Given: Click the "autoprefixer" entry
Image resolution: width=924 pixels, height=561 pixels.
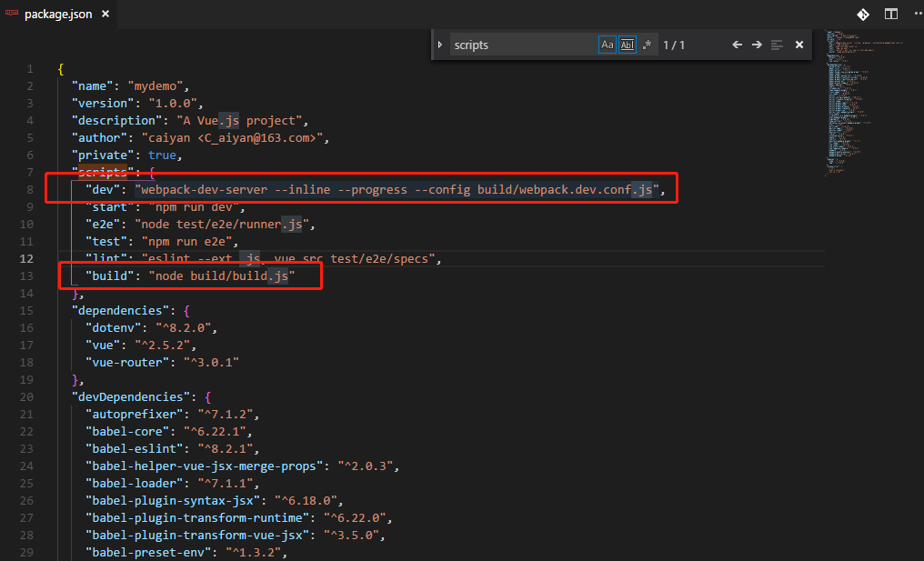Looking at the screenshot, I should (x=135, y=415).
